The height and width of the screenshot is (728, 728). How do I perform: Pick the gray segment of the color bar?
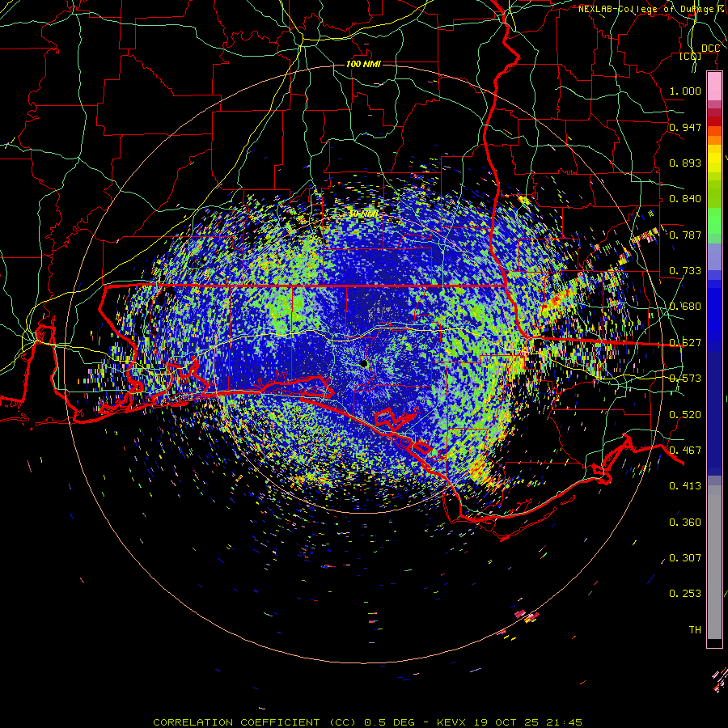click(714, 562)
